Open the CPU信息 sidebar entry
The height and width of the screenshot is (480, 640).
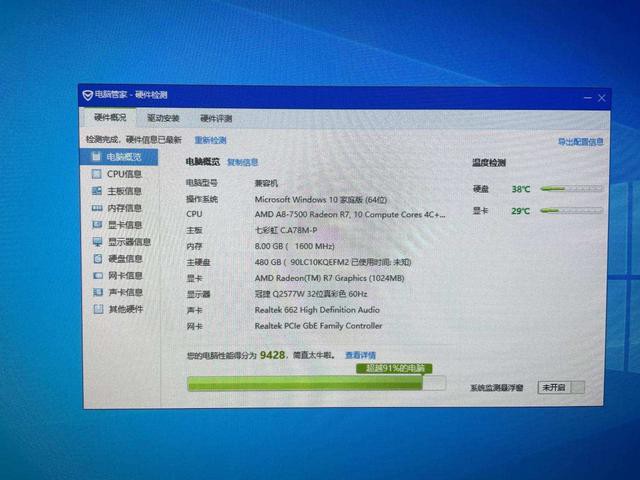[x=124, y=174]
